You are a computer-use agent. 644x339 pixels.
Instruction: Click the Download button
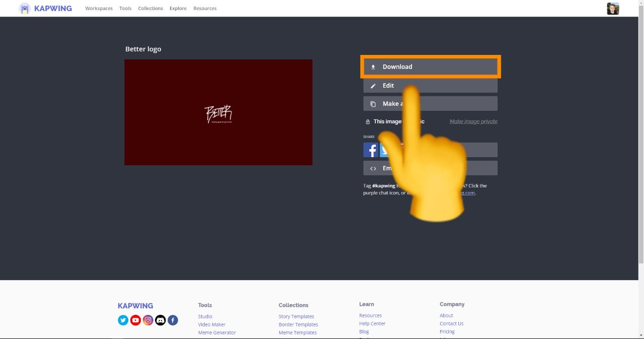tap(430, 66)
